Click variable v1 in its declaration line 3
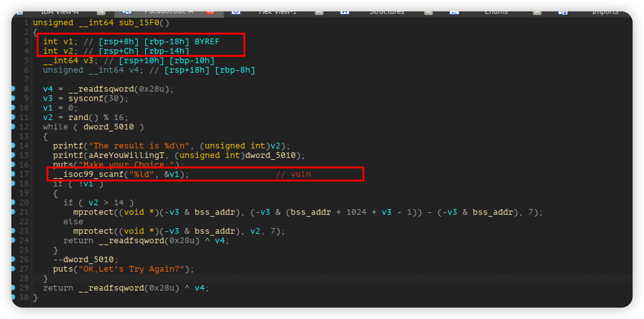This screenshot has height=319, width=644. point(68,42)
